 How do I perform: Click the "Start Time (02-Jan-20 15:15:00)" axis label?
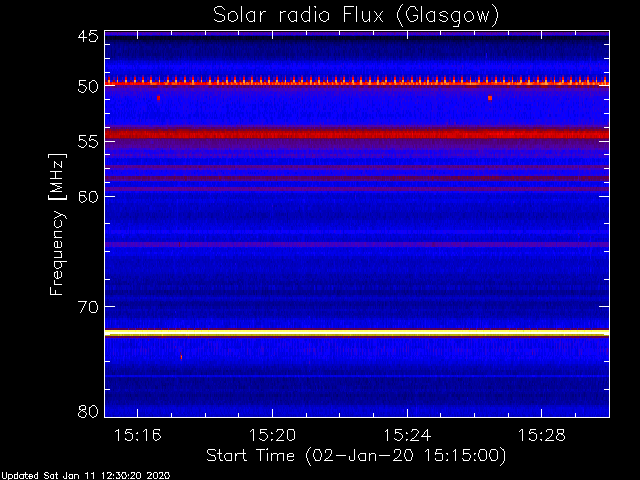click(356, 456)
